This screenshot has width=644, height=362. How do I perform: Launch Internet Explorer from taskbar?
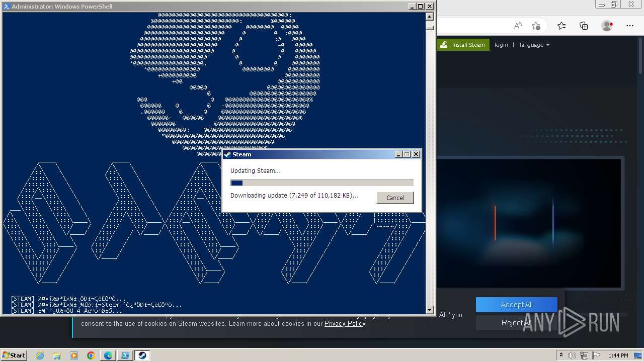click(40, 355)
